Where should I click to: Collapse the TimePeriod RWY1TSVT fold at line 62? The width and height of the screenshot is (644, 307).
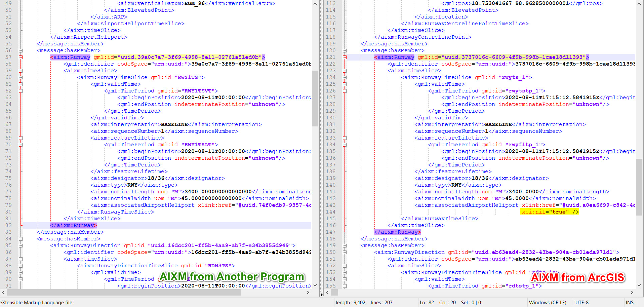(x=21, y=91)
